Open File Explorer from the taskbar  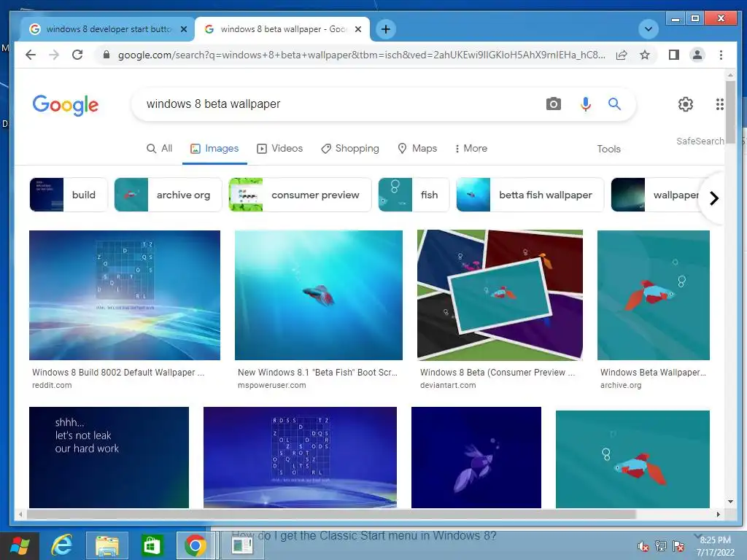[x=107, y=545]
